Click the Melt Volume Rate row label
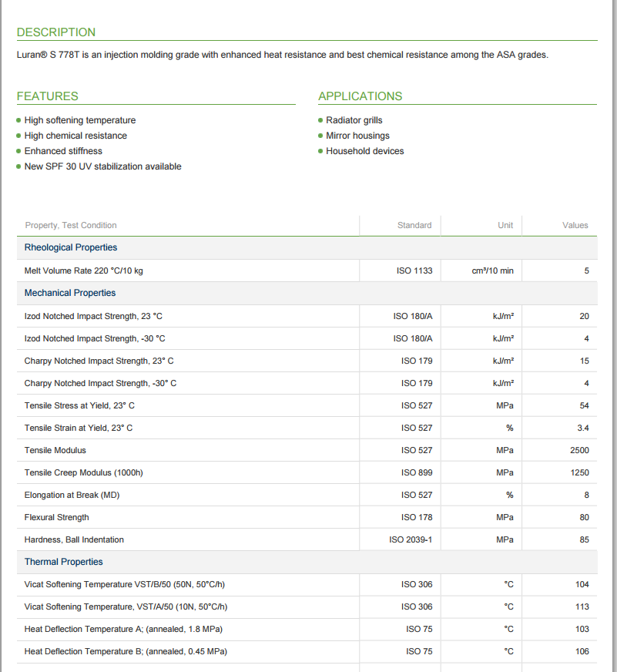The image size is (617, 672). (83, 270)
